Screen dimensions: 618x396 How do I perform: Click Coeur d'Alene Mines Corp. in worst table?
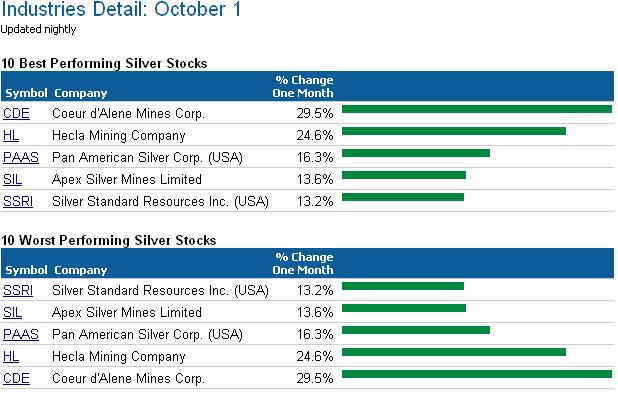tap(128, 379)
